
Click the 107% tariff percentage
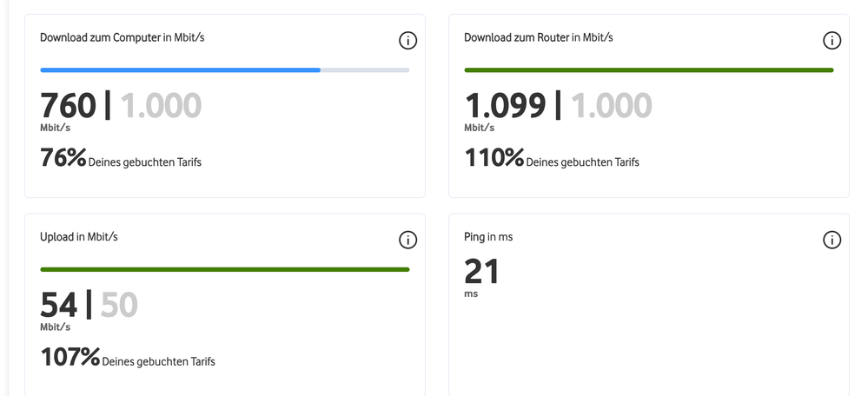click(x=70, y=358)
